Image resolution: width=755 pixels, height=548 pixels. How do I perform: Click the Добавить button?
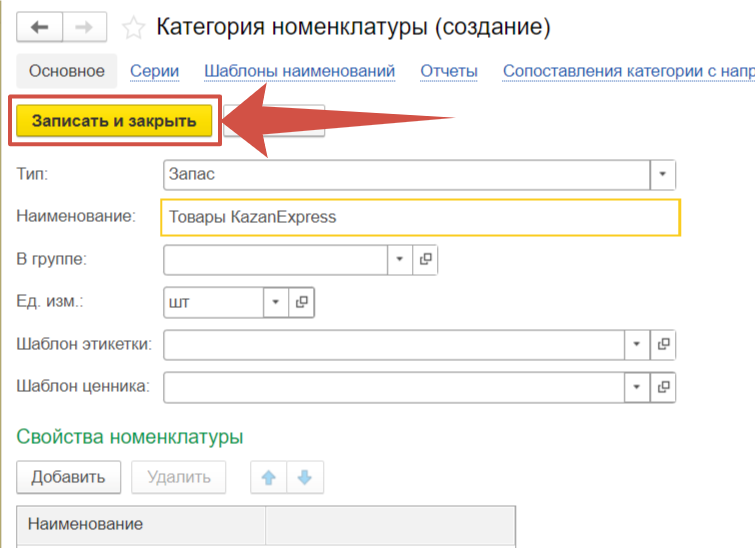point(68,477)
